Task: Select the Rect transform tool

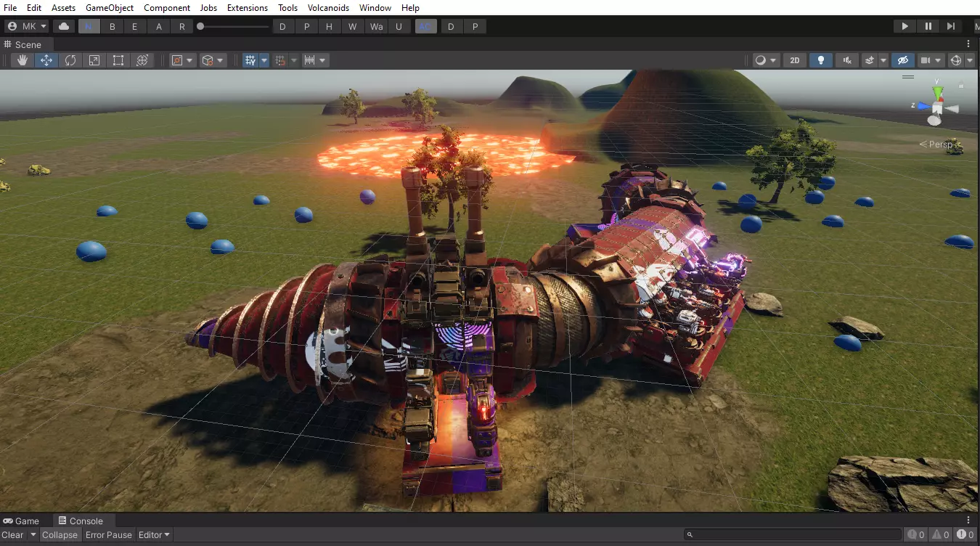Action: coord(118,60)
